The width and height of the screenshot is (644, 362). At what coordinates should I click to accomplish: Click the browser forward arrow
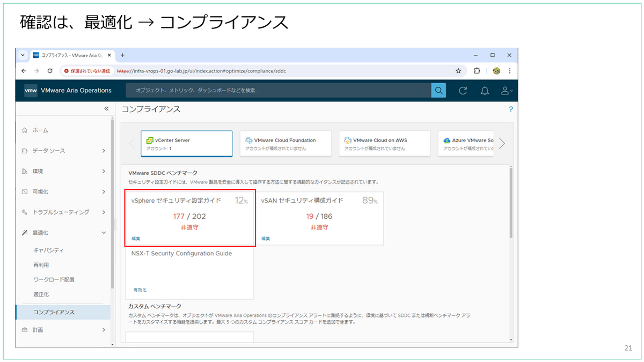[x=36, y=70]
